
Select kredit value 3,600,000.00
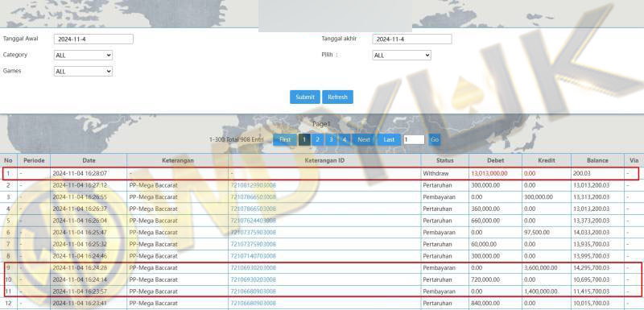(541, 267)
